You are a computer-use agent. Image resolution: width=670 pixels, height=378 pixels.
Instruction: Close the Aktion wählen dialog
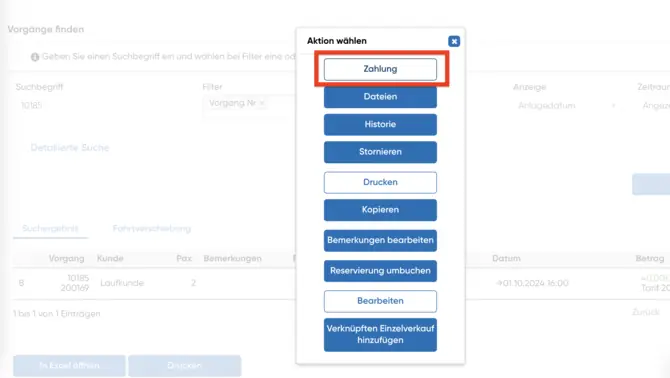click(454, 41)
